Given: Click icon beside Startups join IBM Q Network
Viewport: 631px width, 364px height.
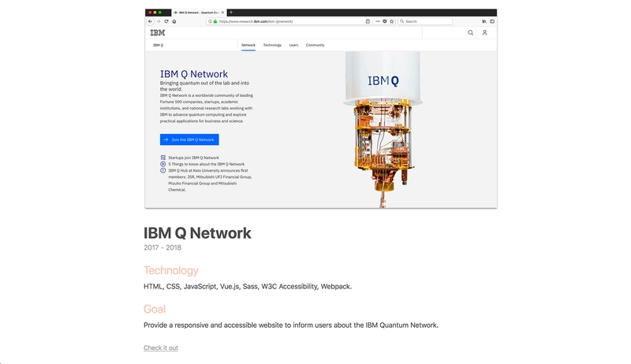Looking at the screenshot, I should point(163,158).
